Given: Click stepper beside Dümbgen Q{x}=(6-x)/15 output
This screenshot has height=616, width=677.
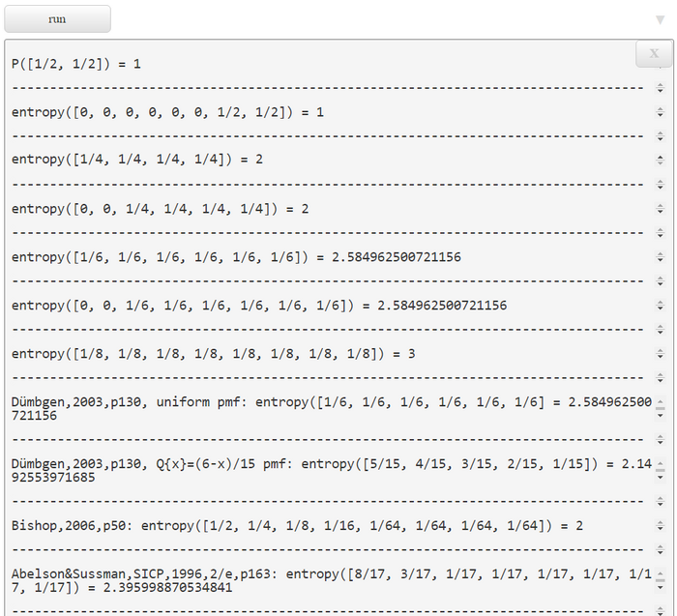Looking at the screenshot, I should (660, 471).
